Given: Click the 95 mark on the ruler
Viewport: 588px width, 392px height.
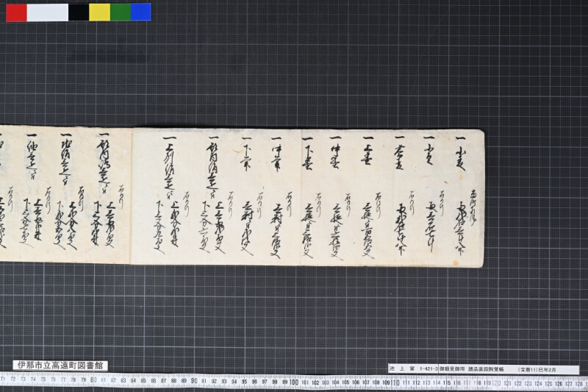Looking at the screenshot, I should tap(244, 382).
